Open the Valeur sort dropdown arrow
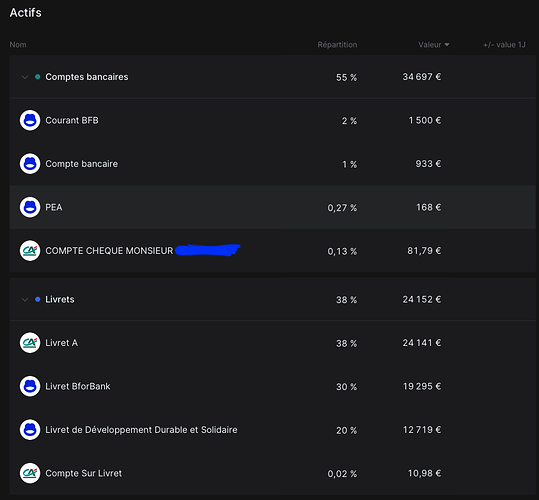 coord(447,45)
